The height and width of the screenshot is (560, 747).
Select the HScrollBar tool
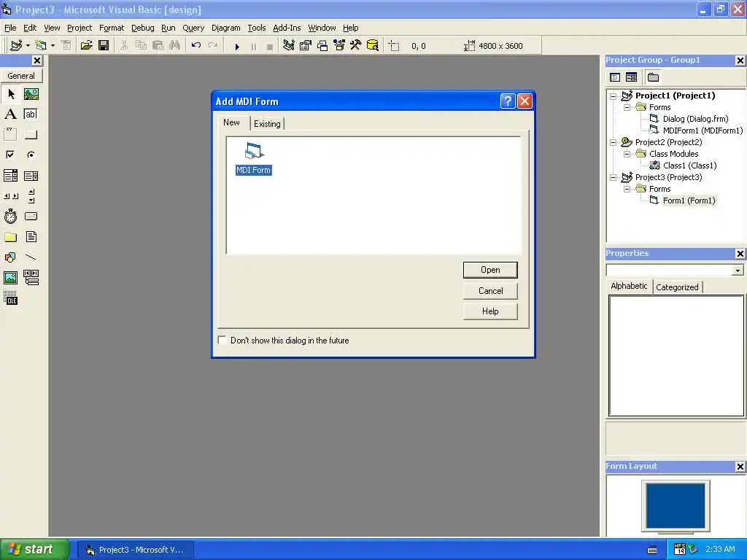point(10,195)
